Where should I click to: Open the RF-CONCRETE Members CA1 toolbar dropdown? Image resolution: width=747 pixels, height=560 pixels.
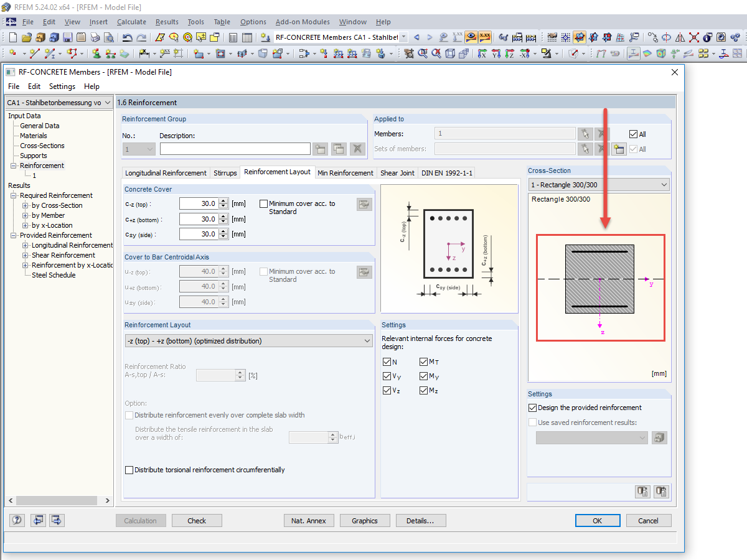(403, 37)
